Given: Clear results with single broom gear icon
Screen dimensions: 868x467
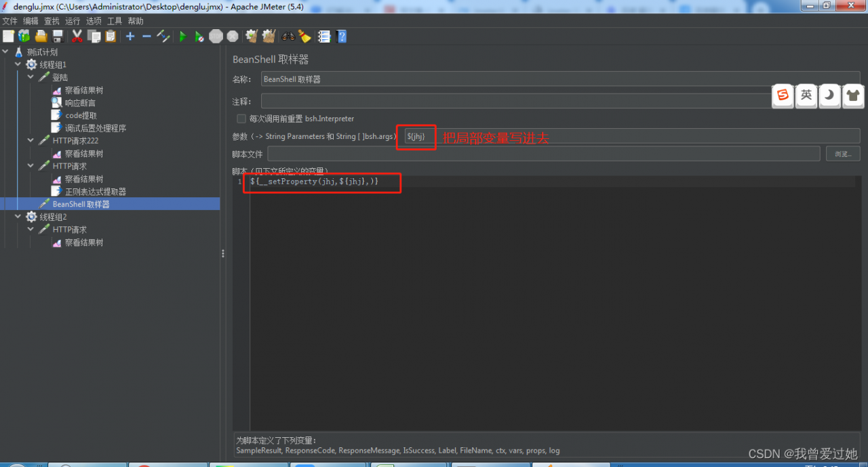Looking at the screenshot, I should [x=252, y=36].
